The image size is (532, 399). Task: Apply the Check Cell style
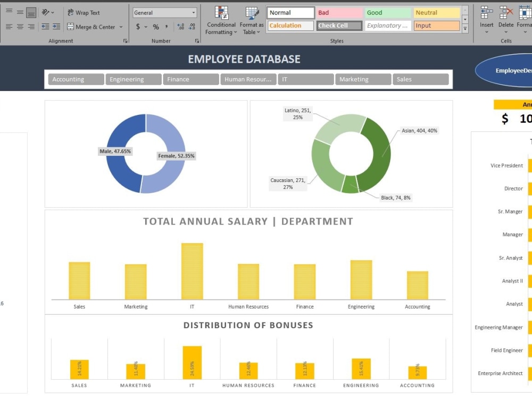point(339,25)
